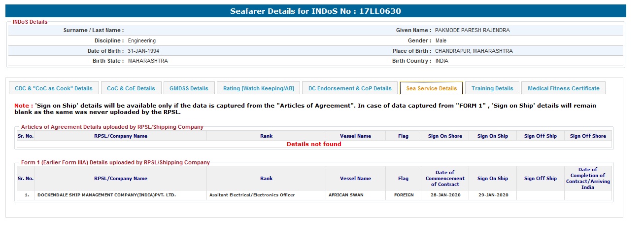
Task: Select the Rating [Watch Keeping/AB] tab
Action: pos(258,88)
